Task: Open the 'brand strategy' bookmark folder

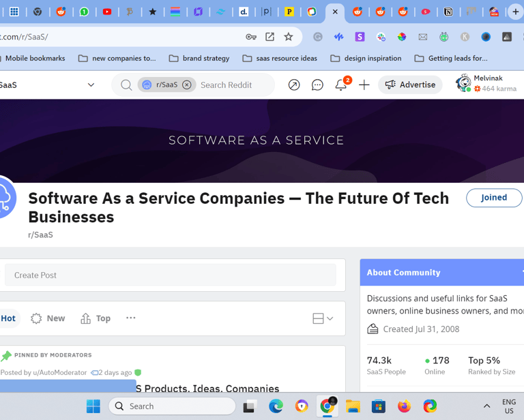Action: 199,59
